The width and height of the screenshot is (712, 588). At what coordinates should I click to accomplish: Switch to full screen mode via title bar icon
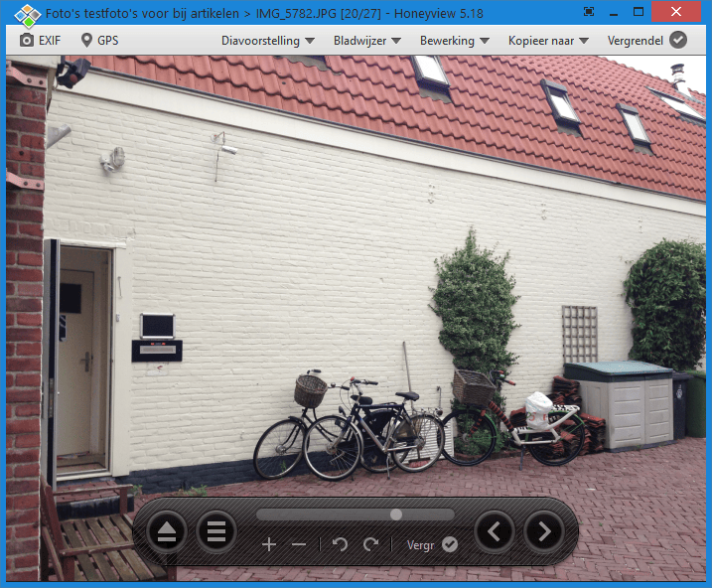[589, 12]
